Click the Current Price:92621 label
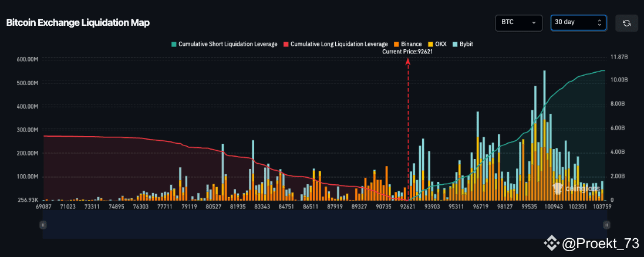The image size is (644, 257). pos(407,52)
